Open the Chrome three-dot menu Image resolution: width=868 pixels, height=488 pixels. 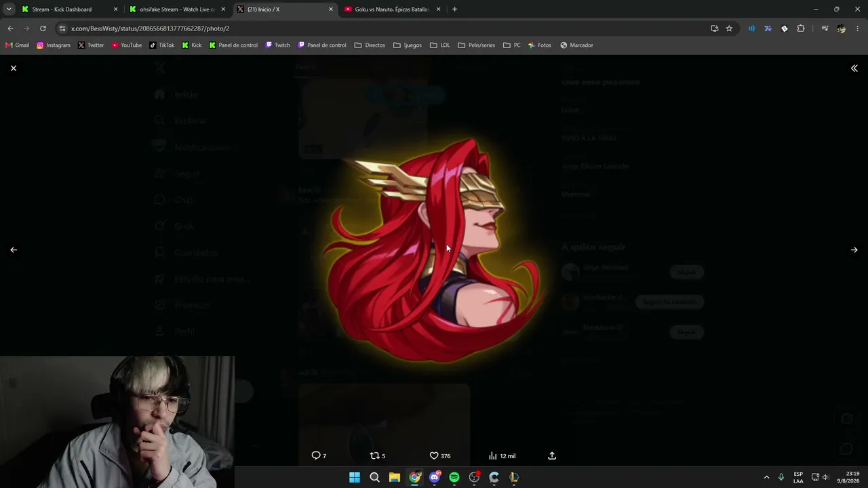click(x=858, y=28)
